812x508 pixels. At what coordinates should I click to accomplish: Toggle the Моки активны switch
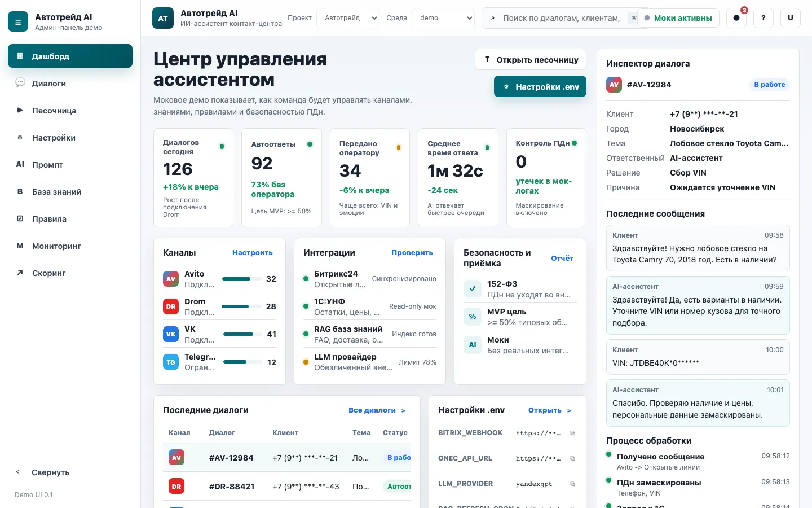pyautogui.click(x=679, y=18)
